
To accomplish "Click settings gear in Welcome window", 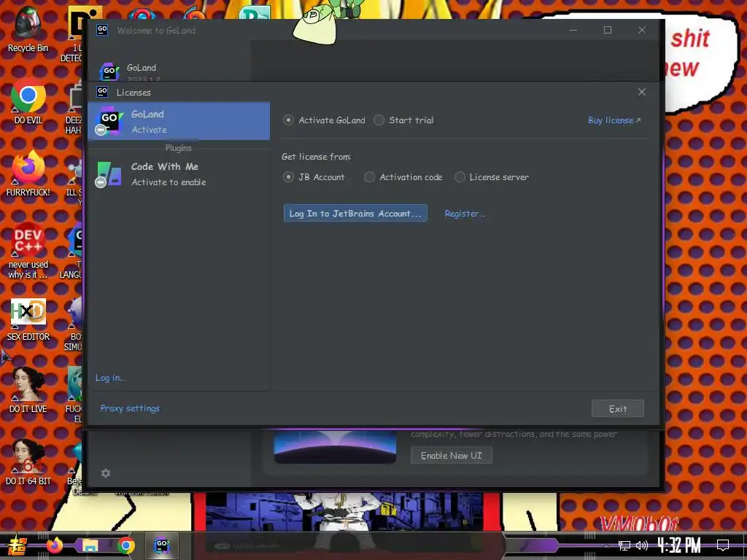I will click(106, 472).
